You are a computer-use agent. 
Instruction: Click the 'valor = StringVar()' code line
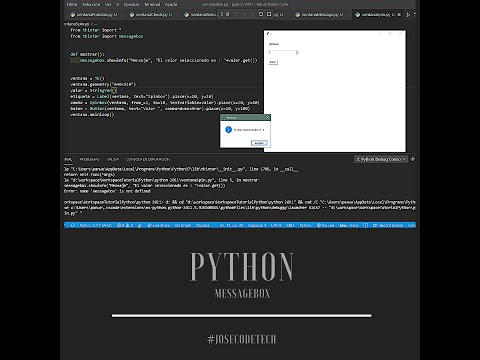(93, 90)
